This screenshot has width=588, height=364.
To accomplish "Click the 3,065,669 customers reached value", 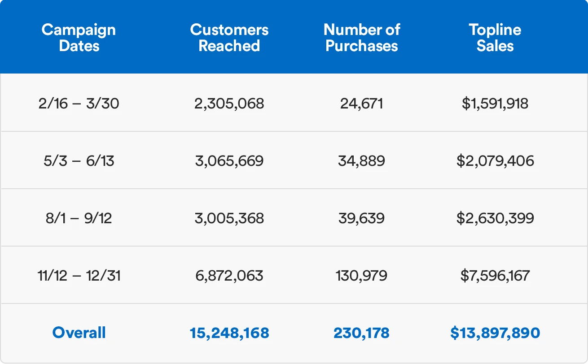I will 229,161.
